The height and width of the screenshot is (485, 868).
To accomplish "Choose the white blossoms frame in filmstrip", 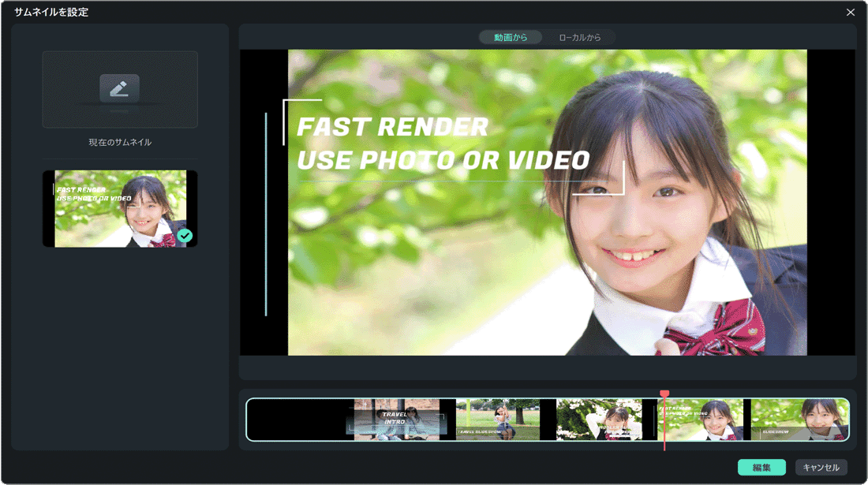I will pos(600,420).
